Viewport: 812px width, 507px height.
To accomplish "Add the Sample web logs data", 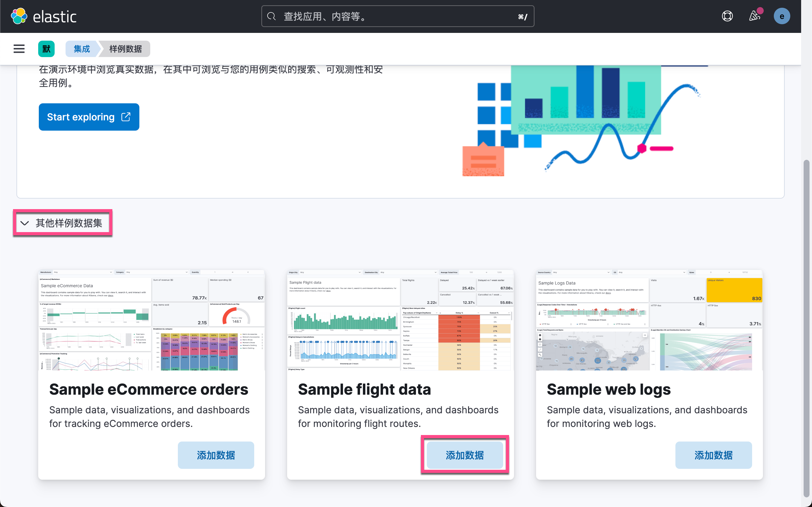I will (x=713, y=455).
